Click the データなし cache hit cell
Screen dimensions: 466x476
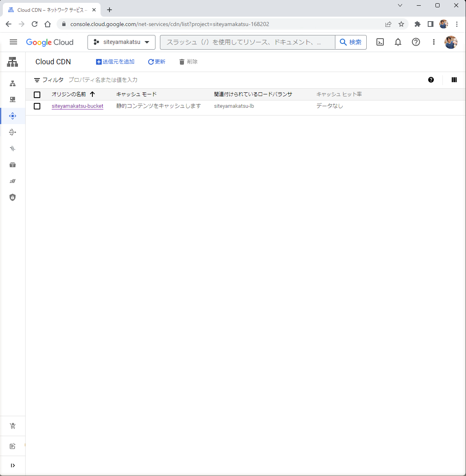click(330, 106)
